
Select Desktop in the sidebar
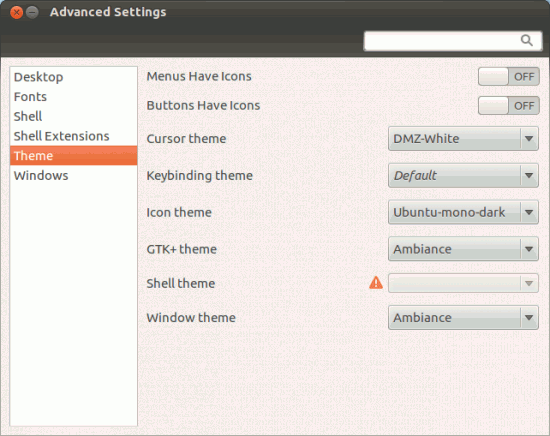(74, 77)
